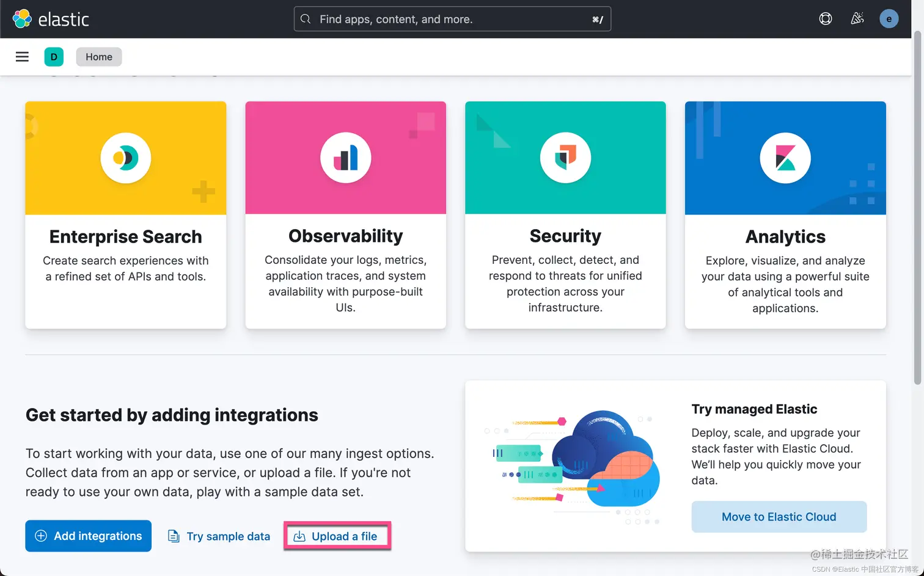Viewport: 924px width, 576px height.
Task: Click the Security description text
Action: click(x=565, y=283)
